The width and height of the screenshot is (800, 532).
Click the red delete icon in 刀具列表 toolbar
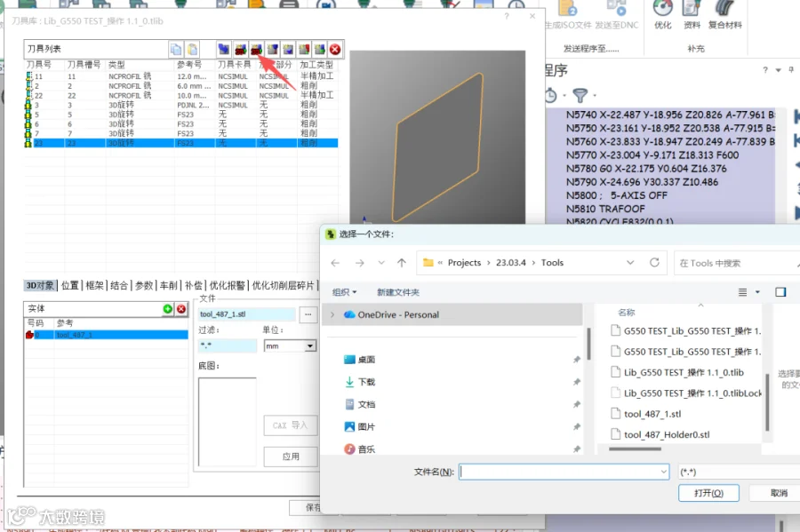pyautogui.click(x=335, y=50)
